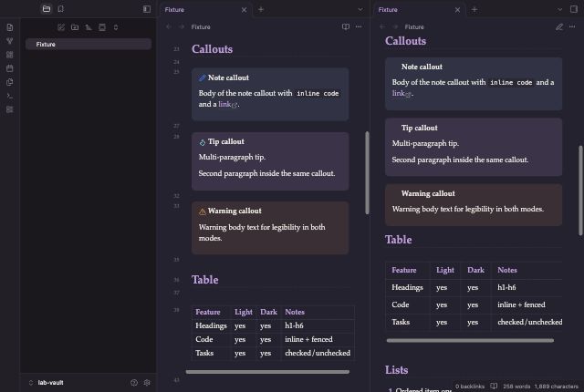Open tab list dropdown in left pane
This screenshot has height=392, width=584.
360,10
